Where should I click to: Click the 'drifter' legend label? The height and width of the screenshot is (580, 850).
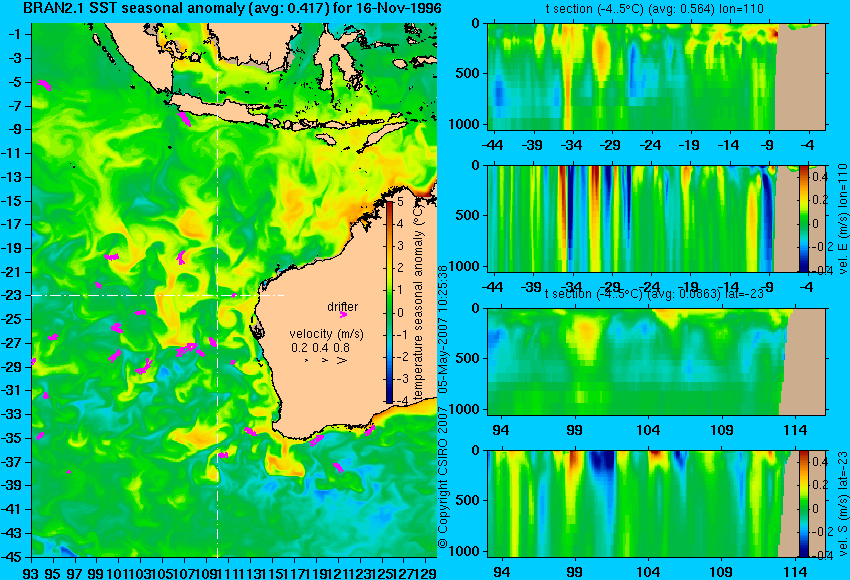click(343, 307)
